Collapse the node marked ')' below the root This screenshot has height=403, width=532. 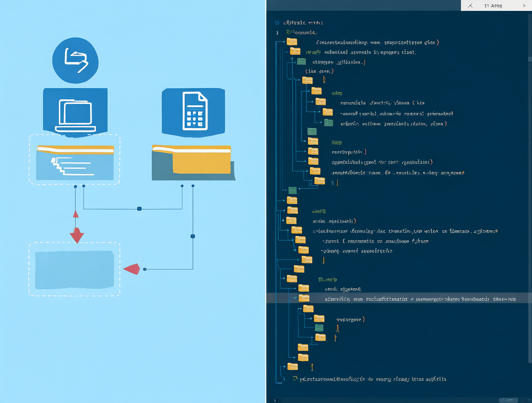pyautogui.click(x=277, y=32)
